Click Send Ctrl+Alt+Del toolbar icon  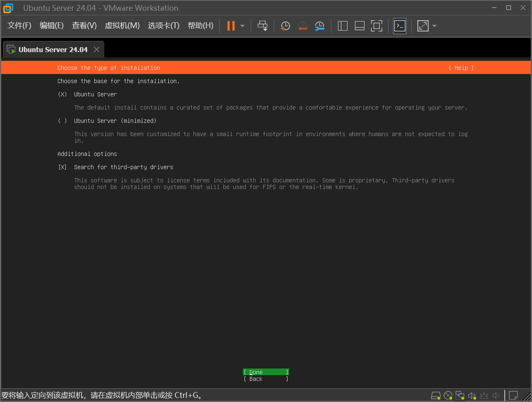click(x=263, y=26)
